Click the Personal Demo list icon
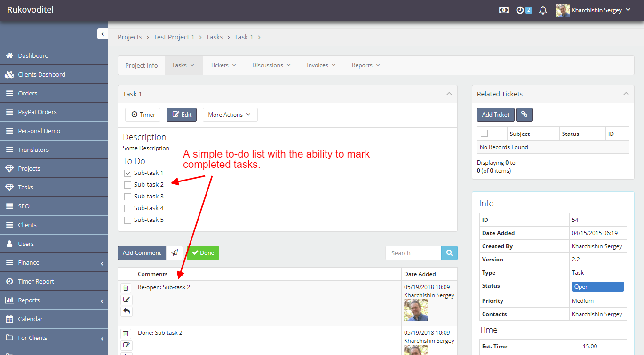Viewport: 644px width, 355px height. point(9,131)
